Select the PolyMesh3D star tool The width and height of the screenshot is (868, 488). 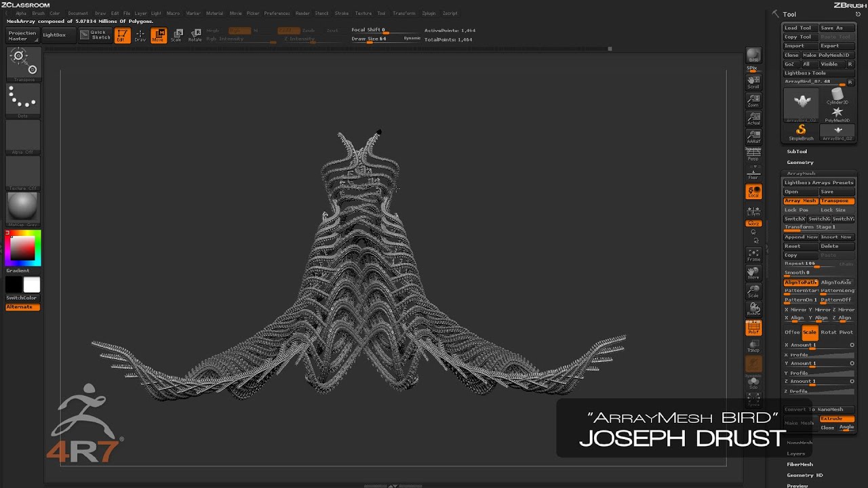coord(837,114)
